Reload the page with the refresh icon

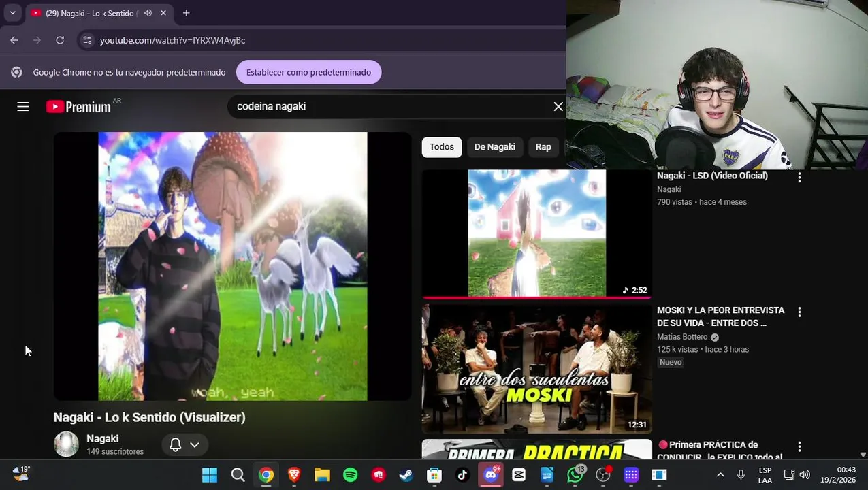(x=60, y=40)
